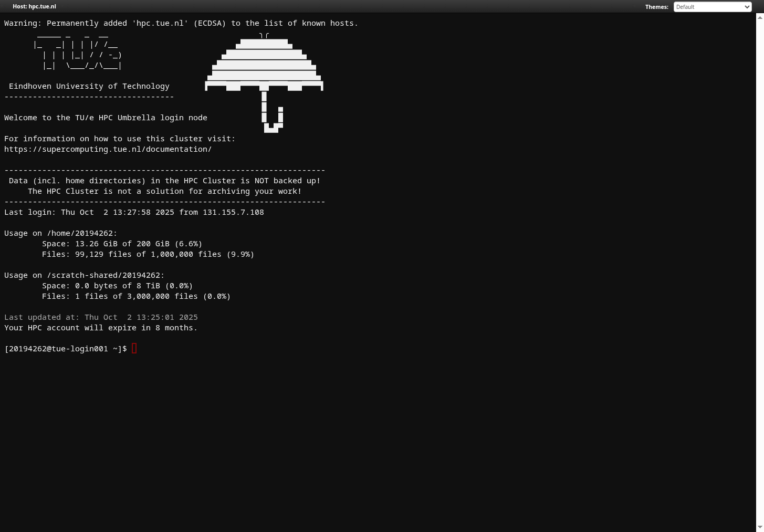Click the NOT backed up warning
Image resolution: width=764 pixels, height=532 pixels.
pyautogui.click(x=164, y=181)
